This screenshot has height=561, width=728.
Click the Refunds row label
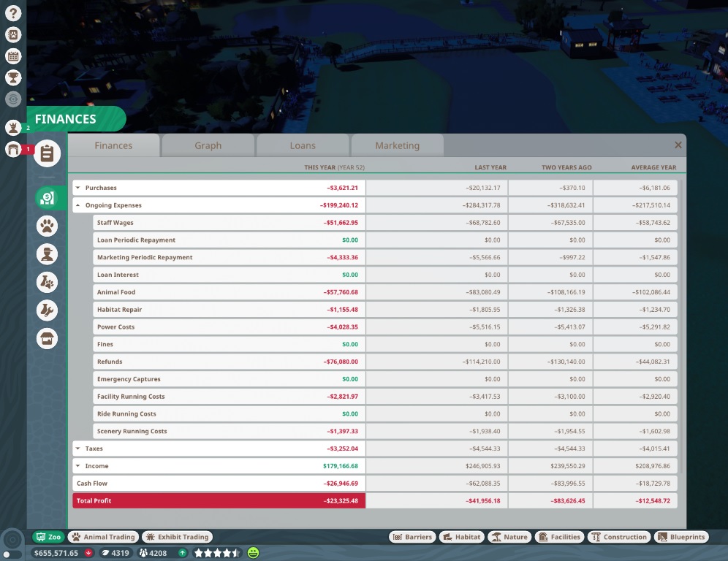(x=110, y=362)
